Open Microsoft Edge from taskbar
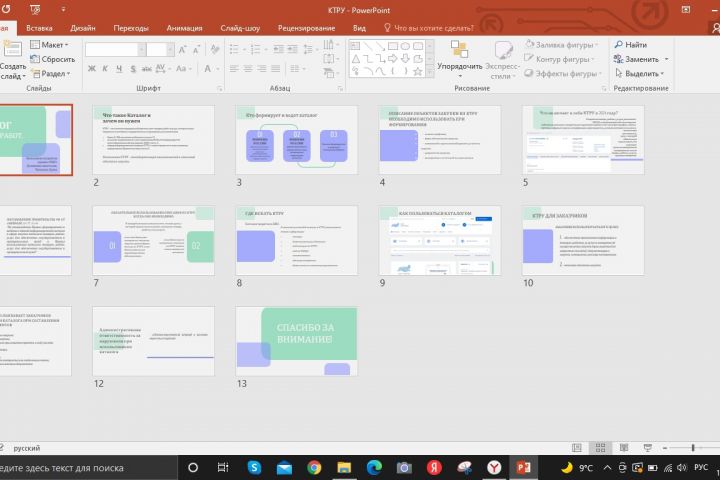 [x=374, y=468]
